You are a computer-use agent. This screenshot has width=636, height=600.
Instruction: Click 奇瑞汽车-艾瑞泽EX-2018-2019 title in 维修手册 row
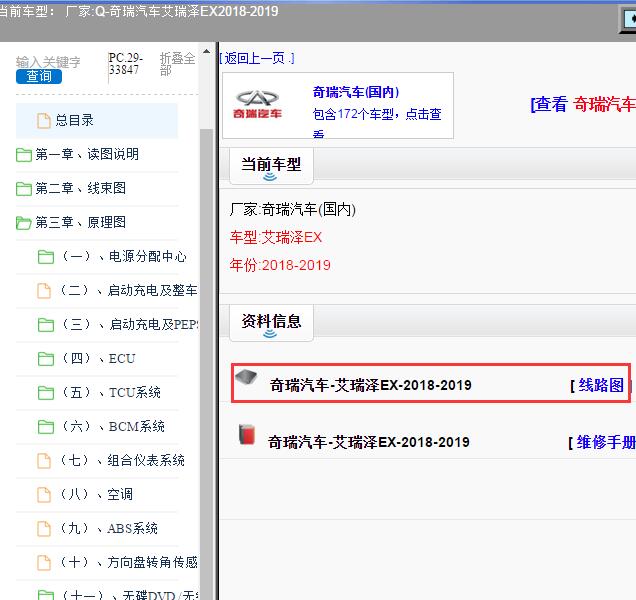(x=369, y=442)
